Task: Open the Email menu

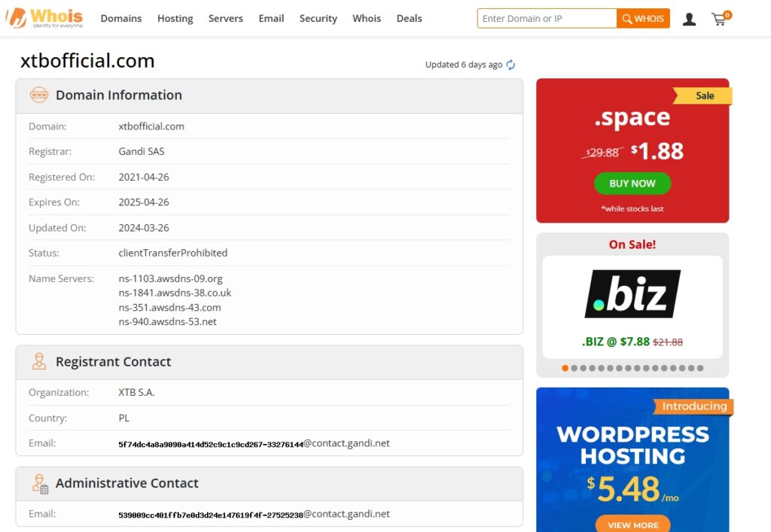Action: click(x=271, y=19)
